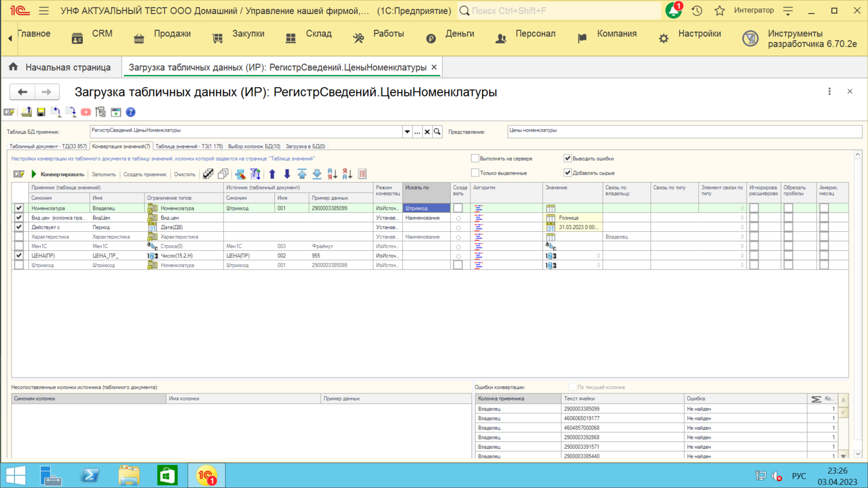The height and width of the screenshot is (488, 868).
Task: Open history clock icon in title bar
Action: pos(697,10)
